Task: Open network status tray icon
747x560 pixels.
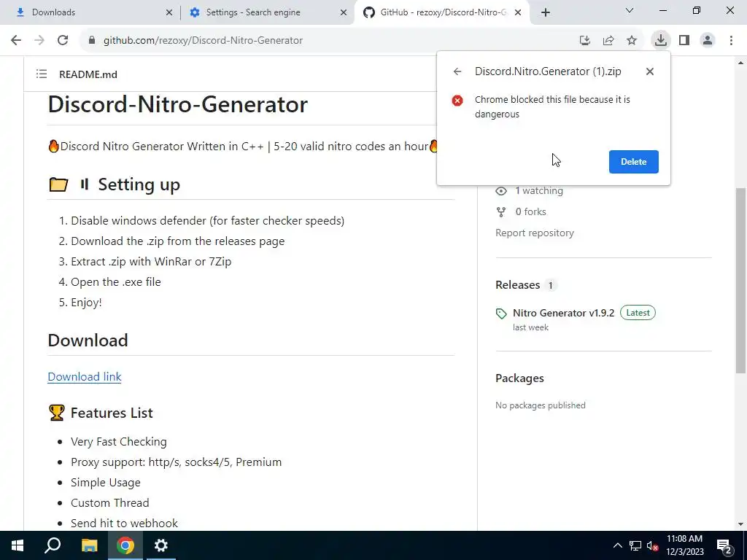Action: click(635, 545)
